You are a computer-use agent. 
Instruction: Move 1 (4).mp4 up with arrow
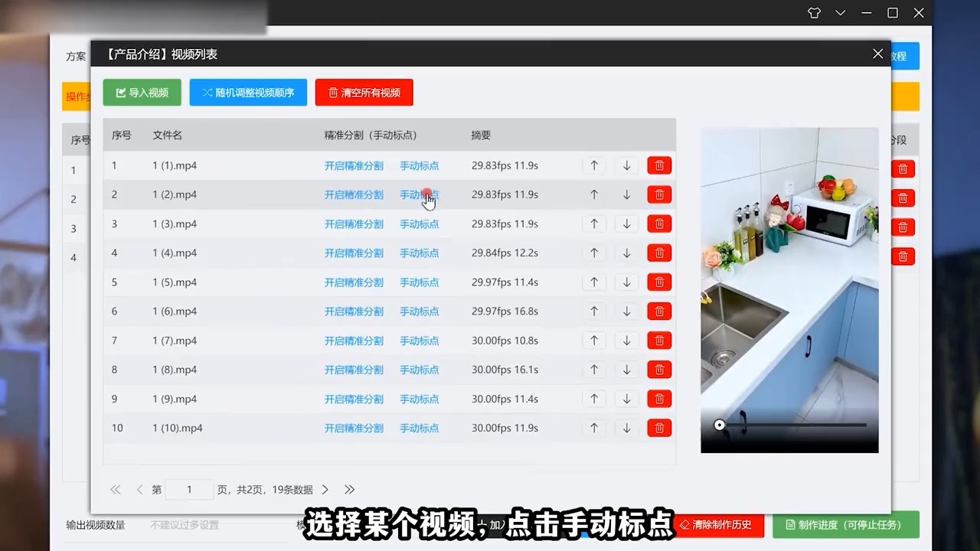coord(594,253)
